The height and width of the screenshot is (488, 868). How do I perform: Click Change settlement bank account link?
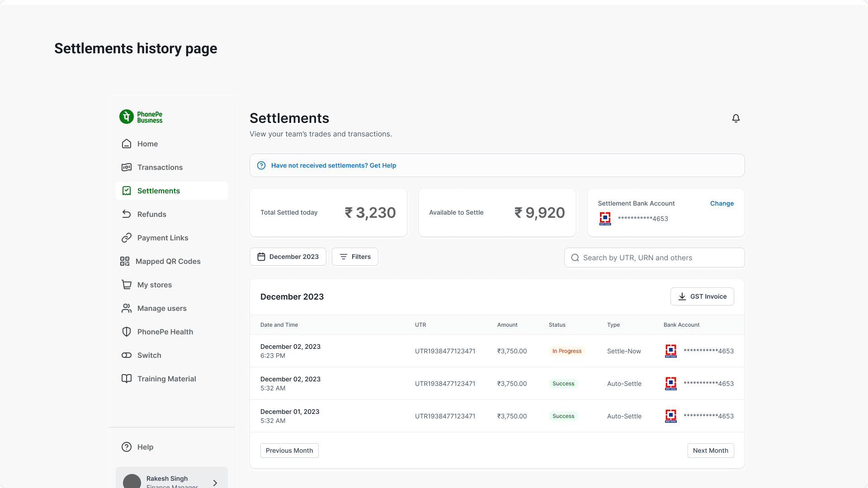(722, 203)
